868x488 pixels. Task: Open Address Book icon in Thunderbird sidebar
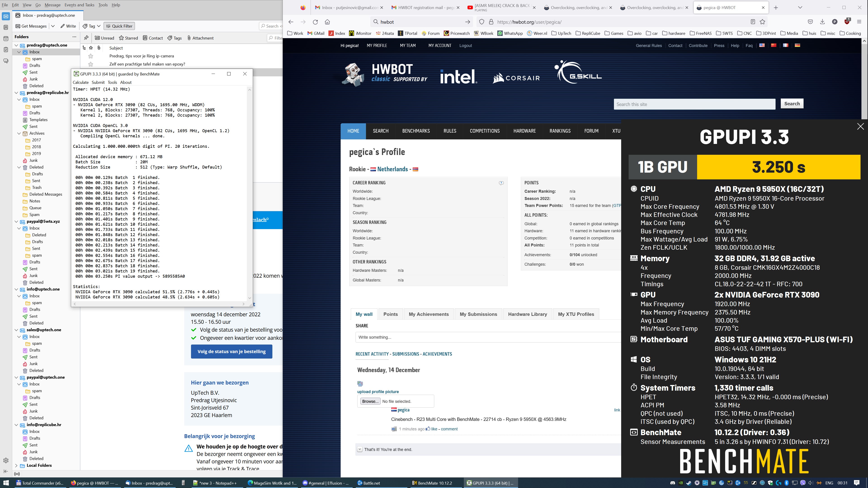[x=6, y=27]
